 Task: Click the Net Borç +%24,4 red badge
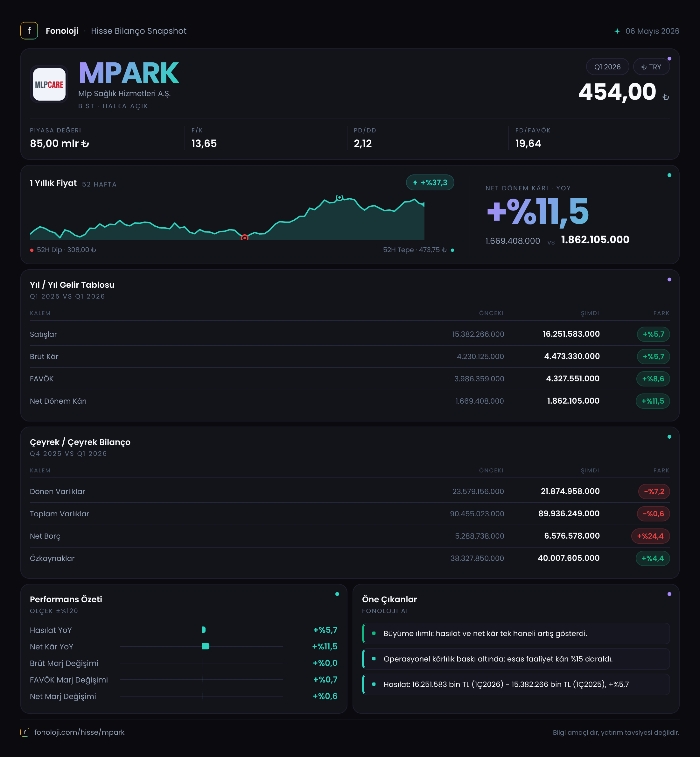[x=650, y=536]
